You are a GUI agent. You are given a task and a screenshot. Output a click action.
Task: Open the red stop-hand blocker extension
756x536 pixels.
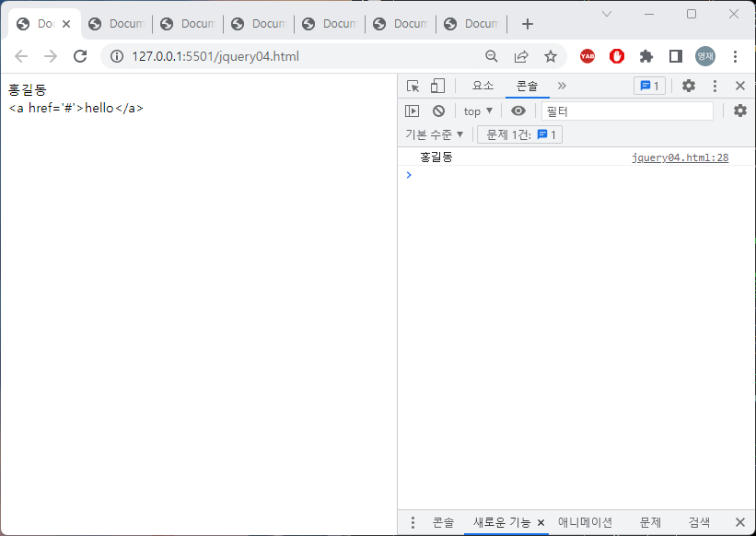coord(617,56)
